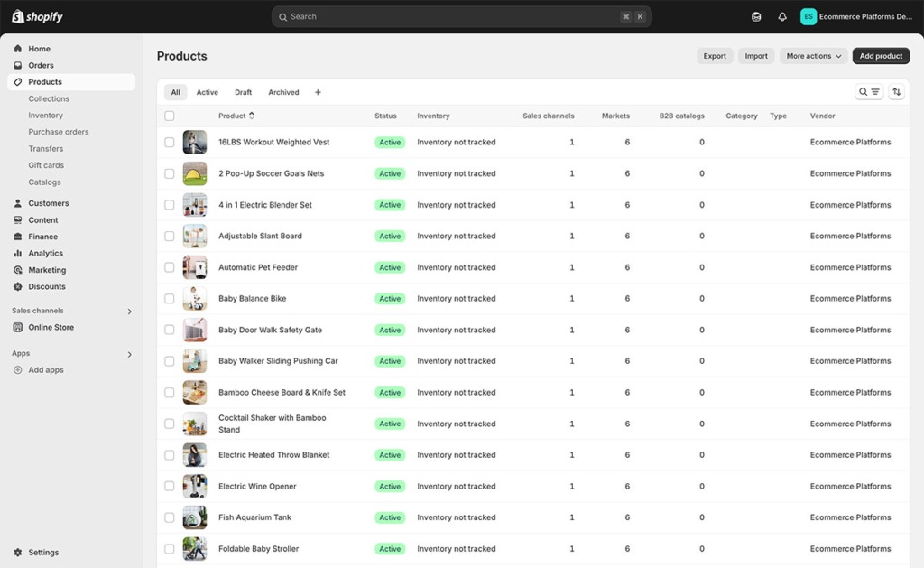This screenshot has height=568, width=924.
Task: Select all products using the header checkbox
Action: 169,116
